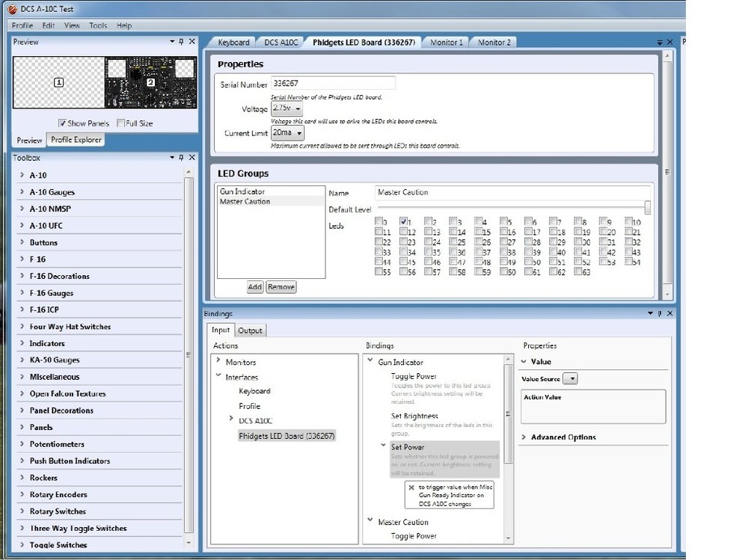748x560 pixels.
Task: Adjust the Default Level slider
Action: pyautogui.click(x=647, y=208)
